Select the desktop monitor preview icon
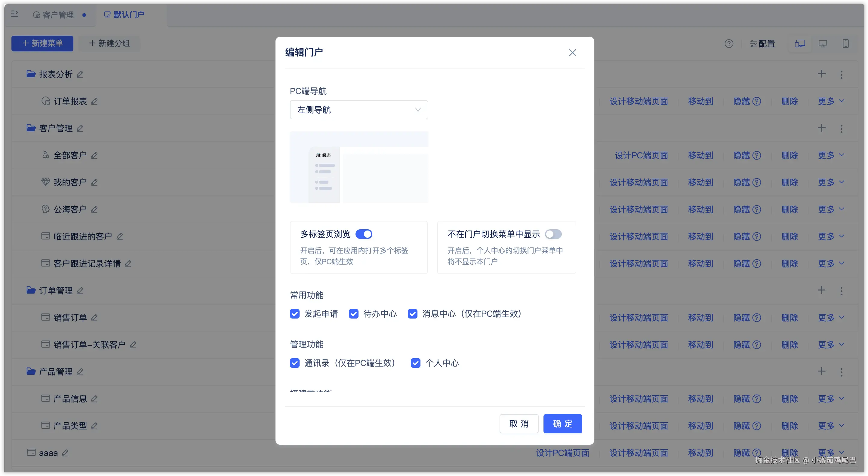 [823, 44]
